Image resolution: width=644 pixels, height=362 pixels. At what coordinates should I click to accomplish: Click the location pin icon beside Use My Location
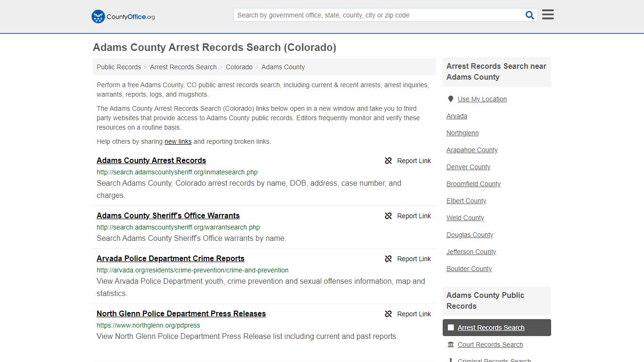click(451, 99)
